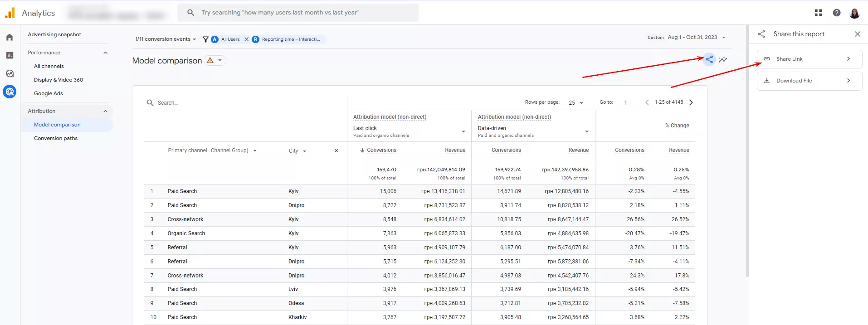868x325 pixels.
Task: Open the City dimension dropdown
Action: [297, 151]
